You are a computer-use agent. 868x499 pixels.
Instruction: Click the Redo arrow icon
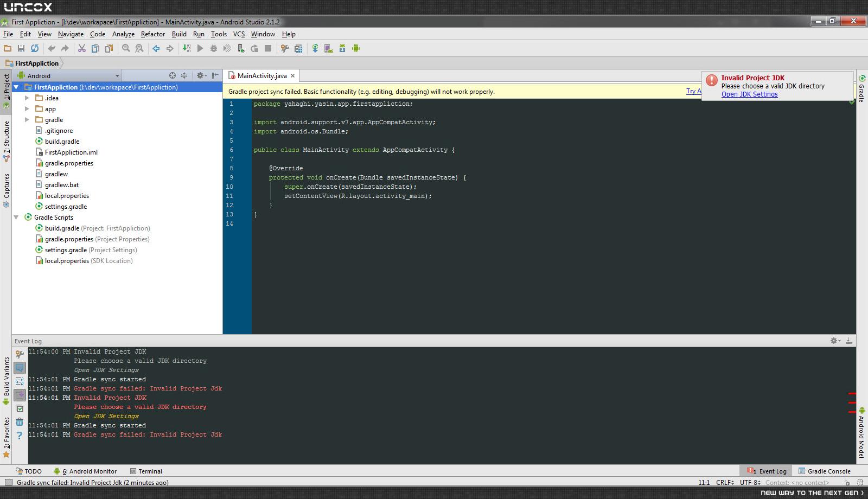pyautogui.click(x=65, y=48)
